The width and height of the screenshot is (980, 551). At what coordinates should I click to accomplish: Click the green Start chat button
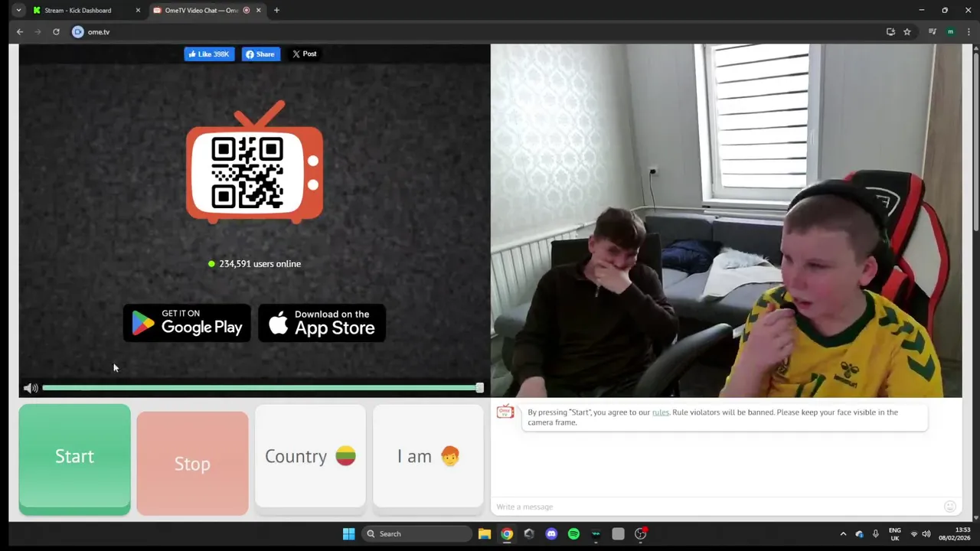coord(74,459)
